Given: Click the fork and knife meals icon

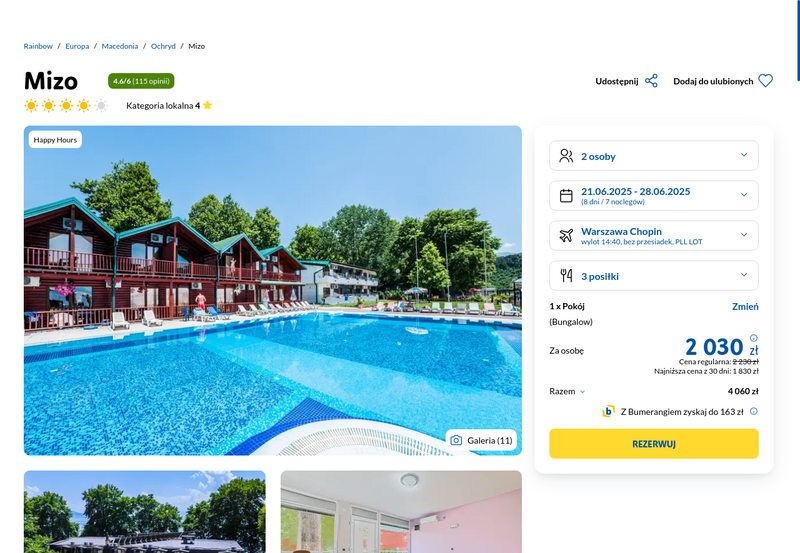Looking at the screenshot, I should click(x=566, y=276).
